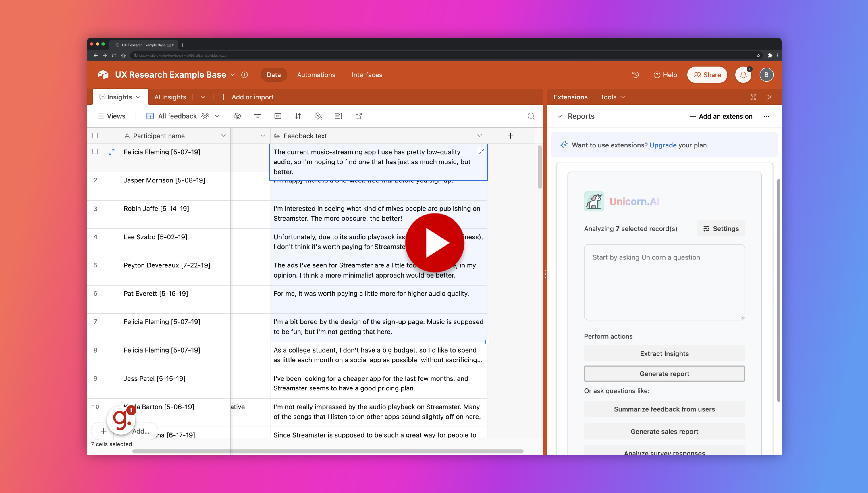This screenshot has width=868, height=493.
Task: Open Participant name field dropdown arrow
Action: point(223,136)
